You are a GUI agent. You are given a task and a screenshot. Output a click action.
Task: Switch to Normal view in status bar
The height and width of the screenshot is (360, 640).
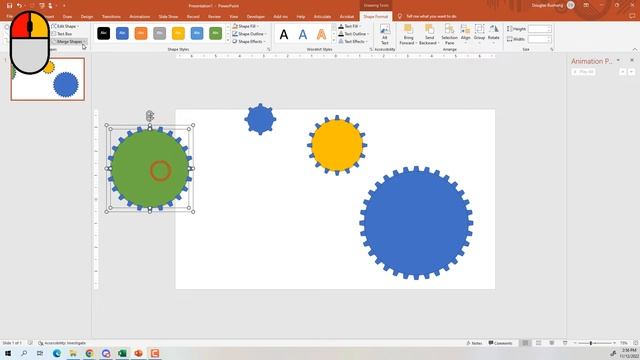tap(525, 343)
